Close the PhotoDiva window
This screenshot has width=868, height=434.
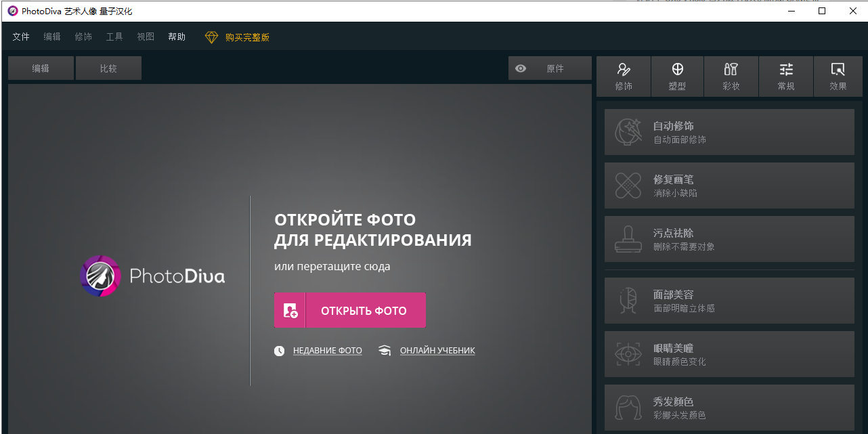[x=852, y=11]
